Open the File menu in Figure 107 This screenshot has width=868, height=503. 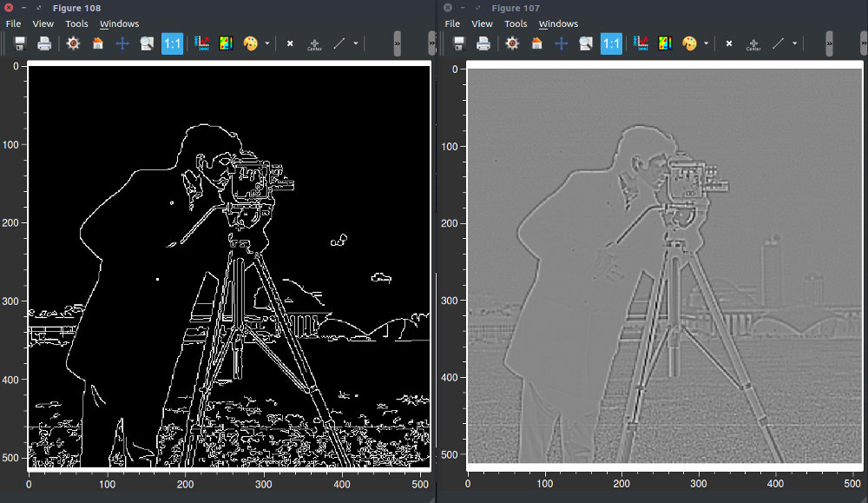click(452, 23)
